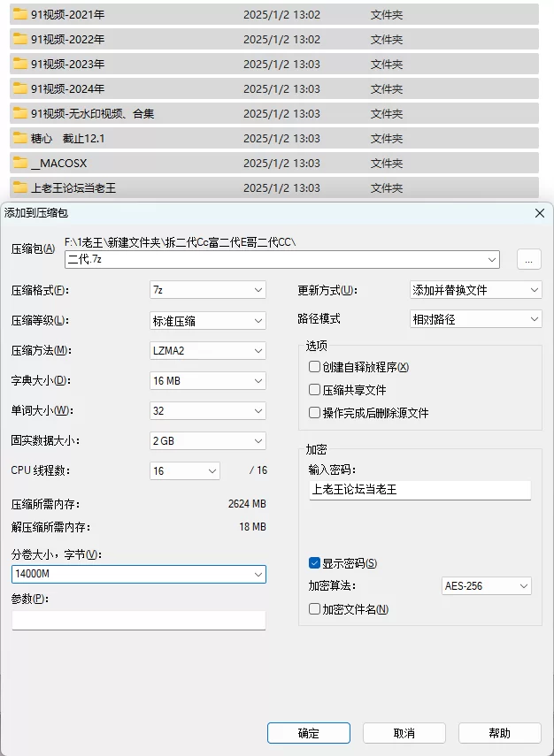Select folder icon of __MACOSX

click(19, 163)
